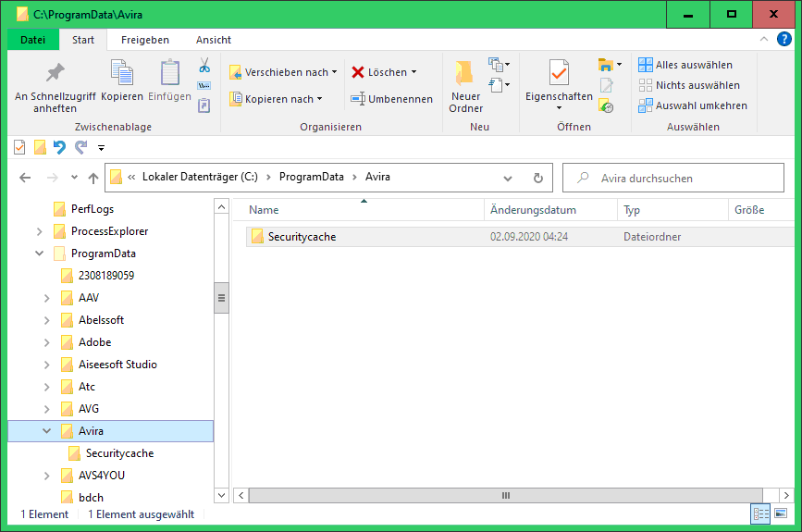Click Lokaler Datenträger (C:) in breadcrumb
The height and width of the screenshot is (532, 802).
200,177
